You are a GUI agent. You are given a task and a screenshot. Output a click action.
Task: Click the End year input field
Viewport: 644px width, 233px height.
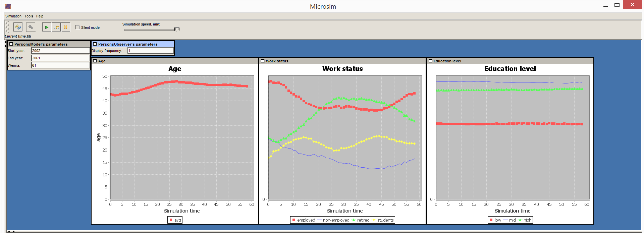point(60,58)
